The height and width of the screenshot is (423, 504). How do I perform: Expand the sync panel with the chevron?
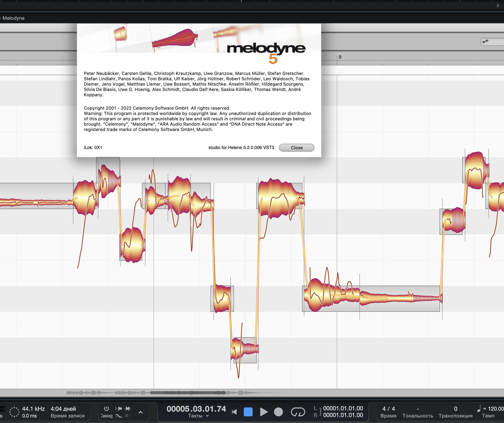pyautogui.click(x=141, y=412)
